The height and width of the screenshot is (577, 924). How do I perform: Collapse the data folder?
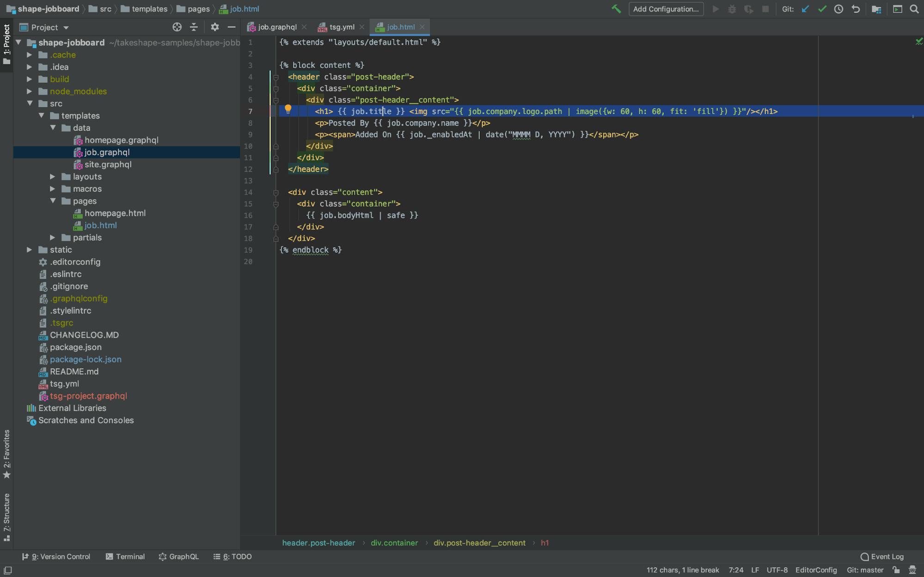point(53,128)
